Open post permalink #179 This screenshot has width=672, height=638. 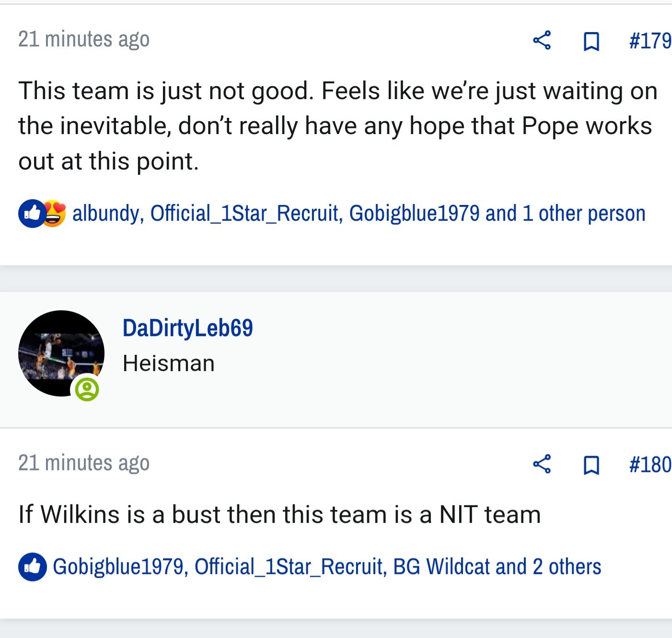650,41
